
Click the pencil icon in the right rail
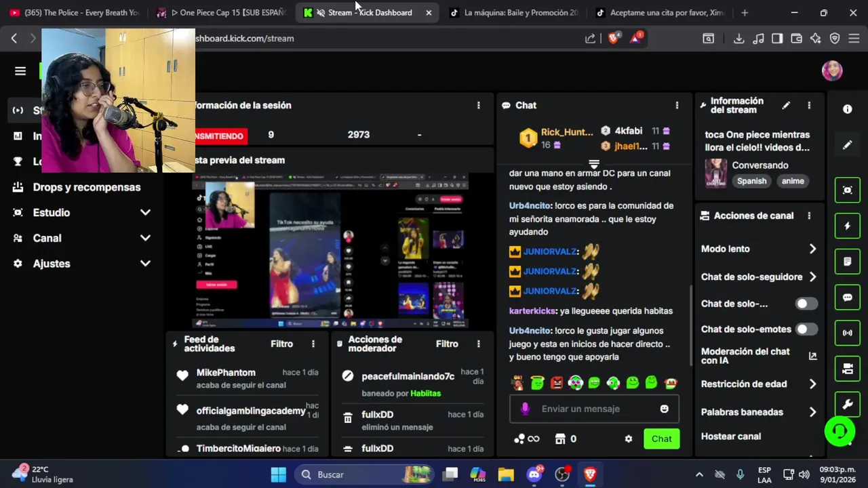[847, 144]
